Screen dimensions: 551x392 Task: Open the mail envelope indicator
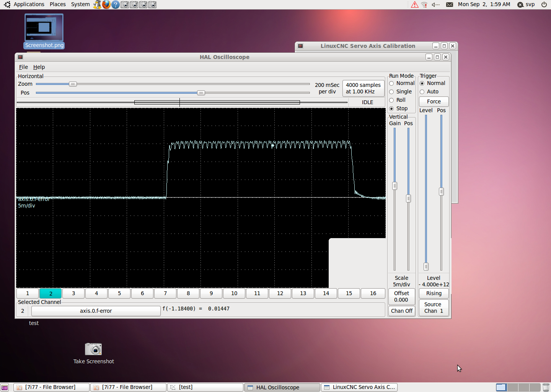450,5
